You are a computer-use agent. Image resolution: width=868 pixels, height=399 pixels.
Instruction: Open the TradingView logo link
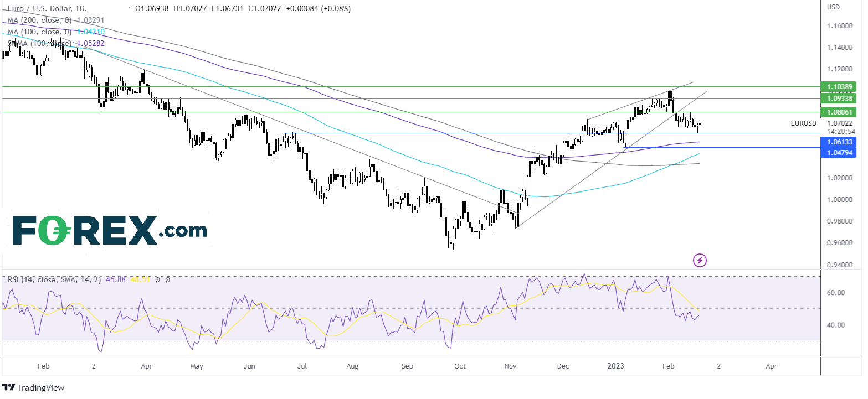33,388
